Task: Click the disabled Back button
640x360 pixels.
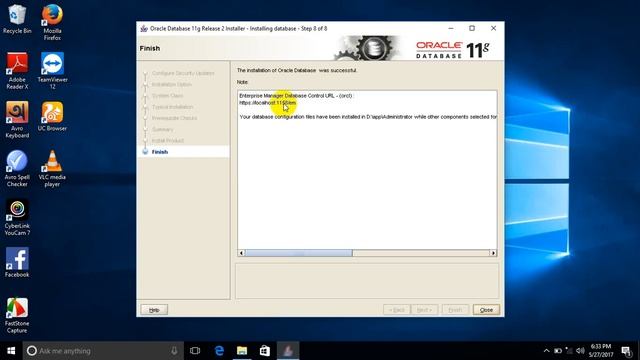Action: (x=397, y=310)
